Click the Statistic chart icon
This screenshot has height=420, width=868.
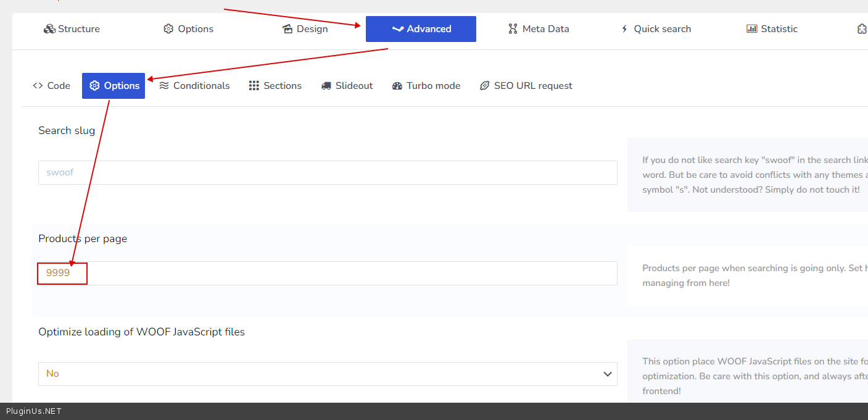[x=751, y=29]
